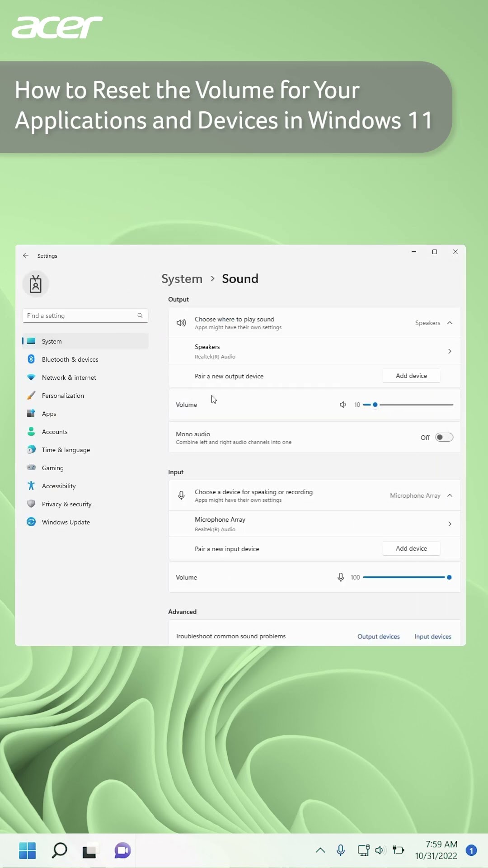The image size is (488, 868).
Task: Click the speaker volume icon in tray
Action: point(380,850)
